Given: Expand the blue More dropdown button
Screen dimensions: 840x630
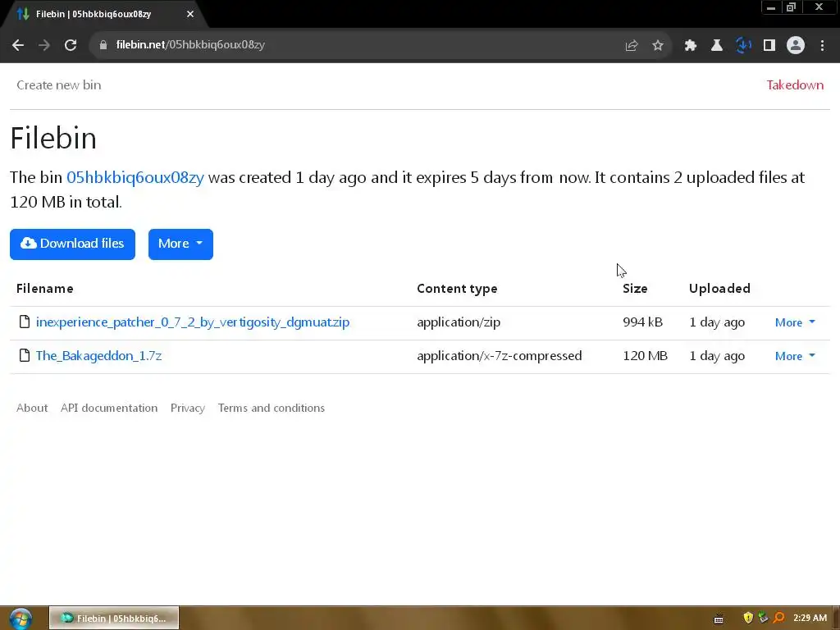Looking at the screenshot, I should pos(180,244).
